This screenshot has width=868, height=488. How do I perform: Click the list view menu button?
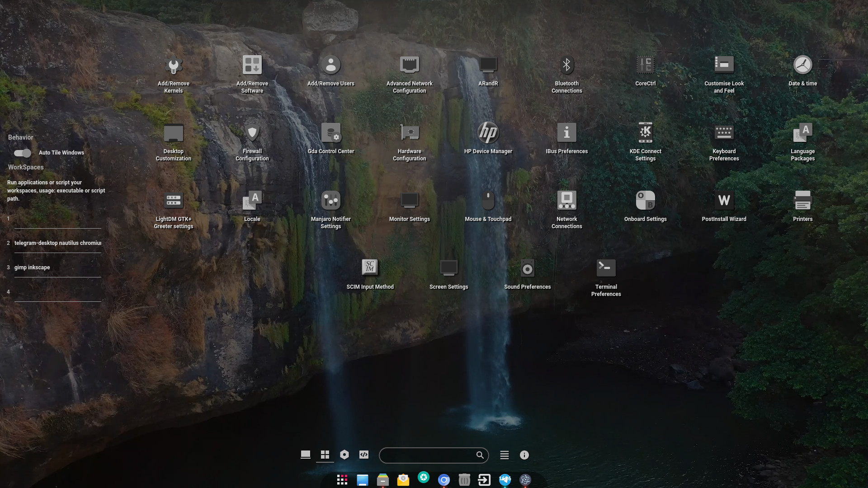point(504,455)
